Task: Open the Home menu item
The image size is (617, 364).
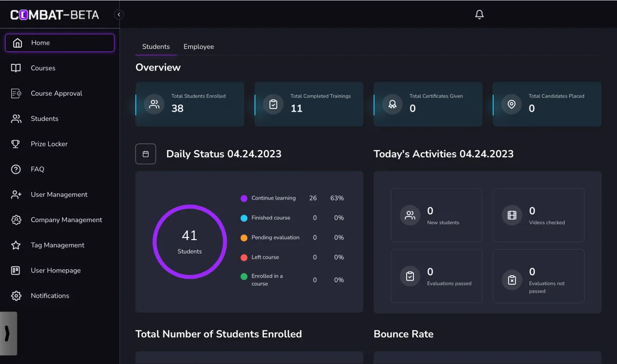Action: click(x=60, y=43)
